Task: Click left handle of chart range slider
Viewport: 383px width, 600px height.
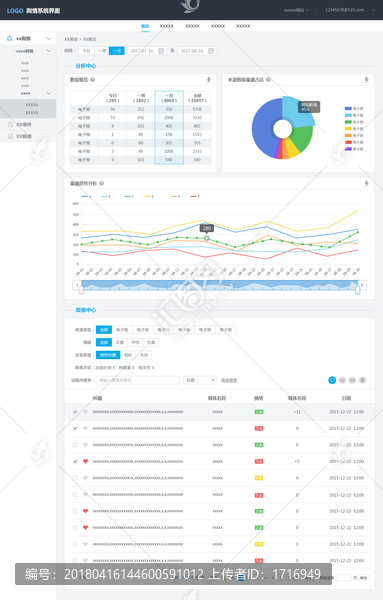Action: [81, 290]
